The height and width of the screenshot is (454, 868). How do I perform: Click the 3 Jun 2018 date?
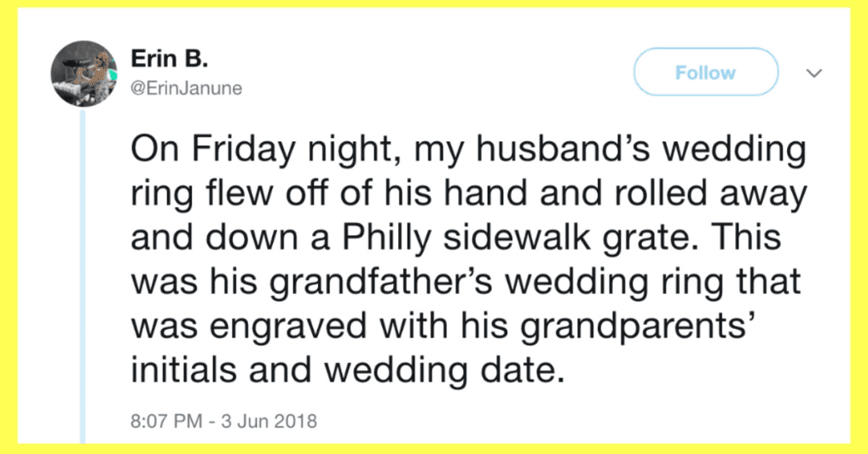pos(269,422)
